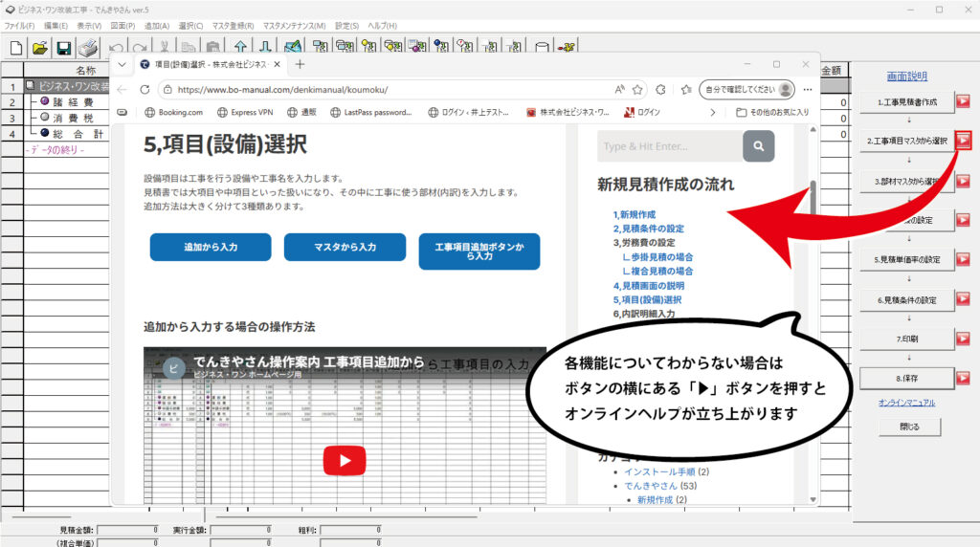Click the browser favorites star icon
Screen dimensions: 980x547
(637, 89)
